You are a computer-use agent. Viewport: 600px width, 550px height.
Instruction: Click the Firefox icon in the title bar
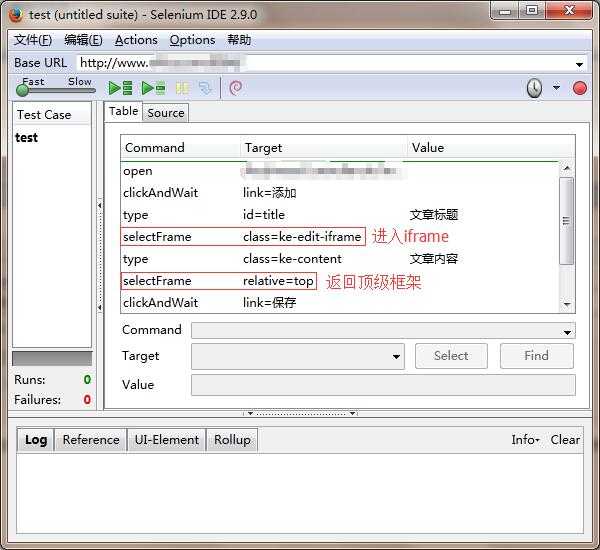[16, 15]
